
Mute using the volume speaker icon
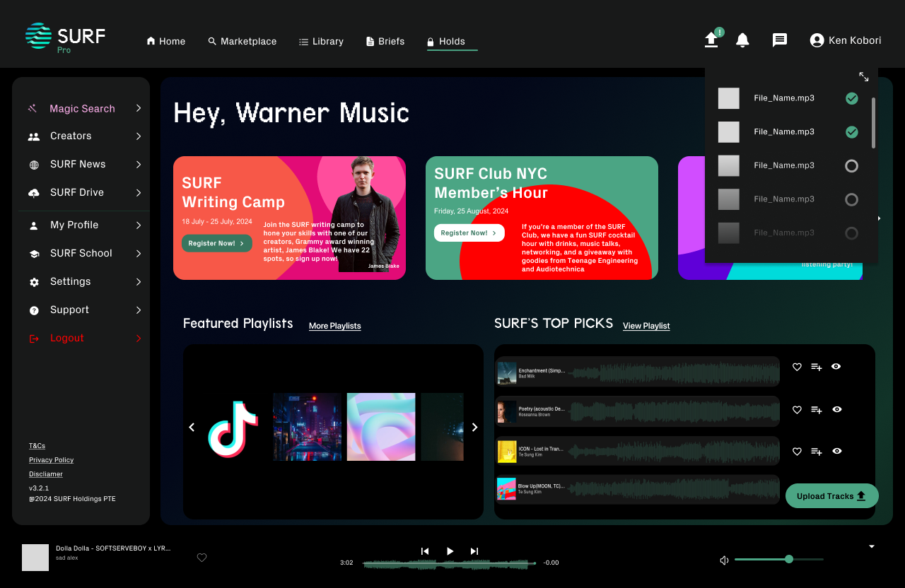(724, 560)
